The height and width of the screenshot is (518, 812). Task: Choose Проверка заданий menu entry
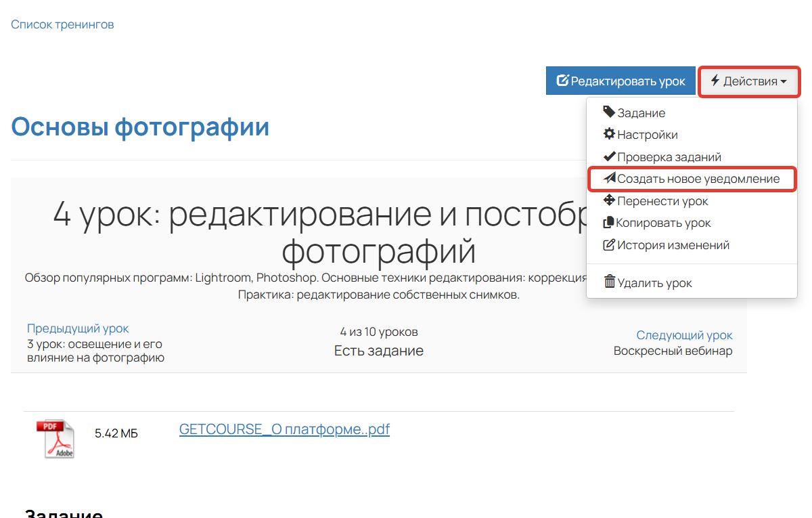[692, 157]
